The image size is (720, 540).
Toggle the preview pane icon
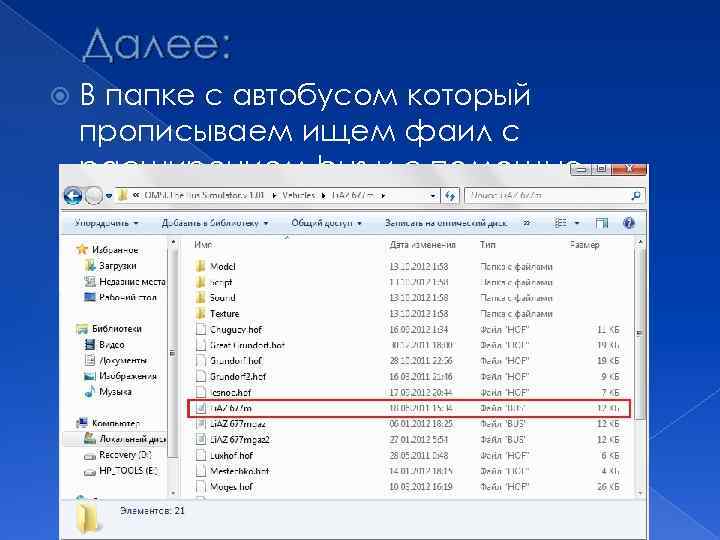click(x=602, y=223)
